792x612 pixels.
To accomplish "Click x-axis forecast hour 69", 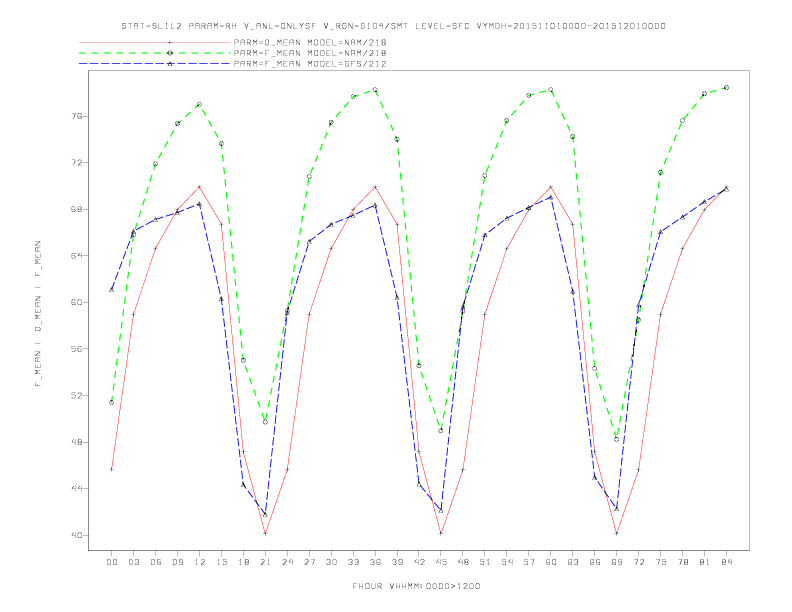I will click(x=617, y=562).
